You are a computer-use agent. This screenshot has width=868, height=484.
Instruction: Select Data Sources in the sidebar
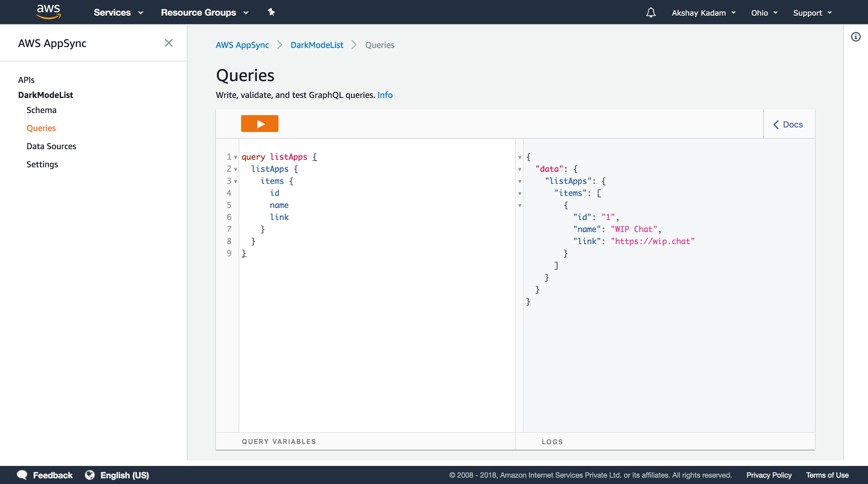click(51, 146)
